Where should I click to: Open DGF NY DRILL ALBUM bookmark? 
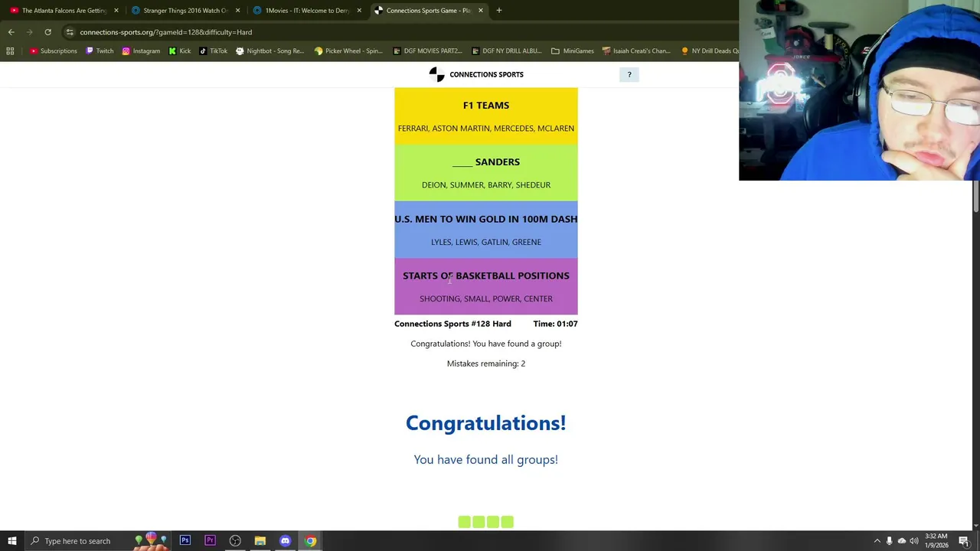click(x=507, y=51)
